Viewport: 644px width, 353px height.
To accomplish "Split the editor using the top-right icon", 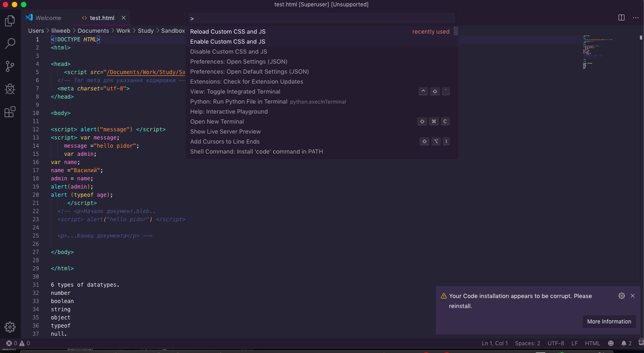I will [621, 17].
